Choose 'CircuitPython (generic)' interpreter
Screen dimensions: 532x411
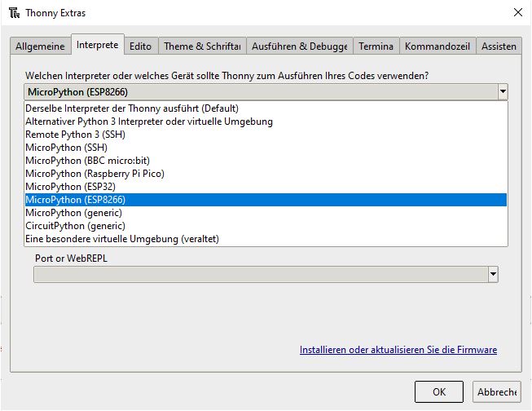click(x=266, y=226)
